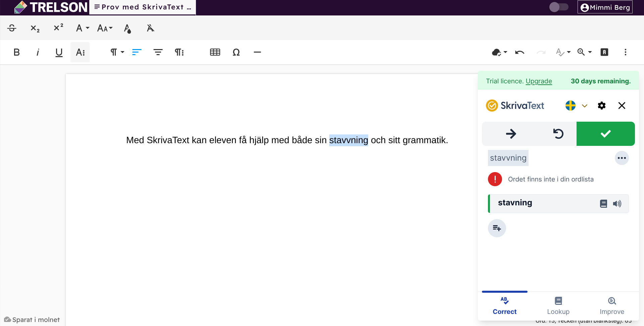The width and height of the screenshot is (644, 326).
Task: Center align the text
Action: (x=158, y=52)
